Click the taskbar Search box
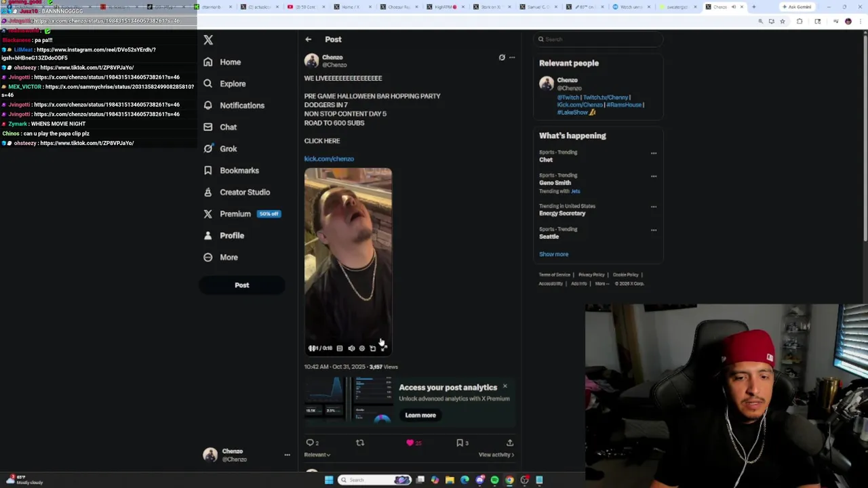The width and height of the screenshot is (868, 488). [x=375, y=480]
